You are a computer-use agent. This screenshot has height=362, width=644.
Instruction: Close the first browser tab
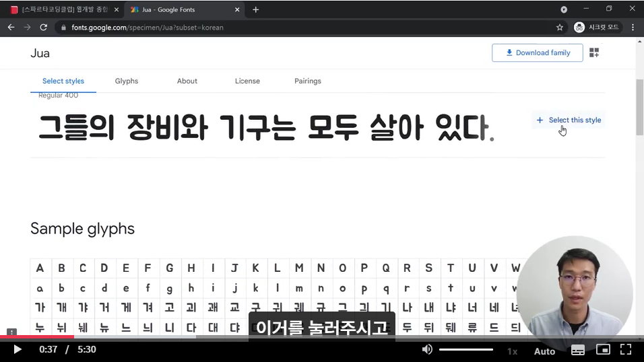click(x=117, y=9)
